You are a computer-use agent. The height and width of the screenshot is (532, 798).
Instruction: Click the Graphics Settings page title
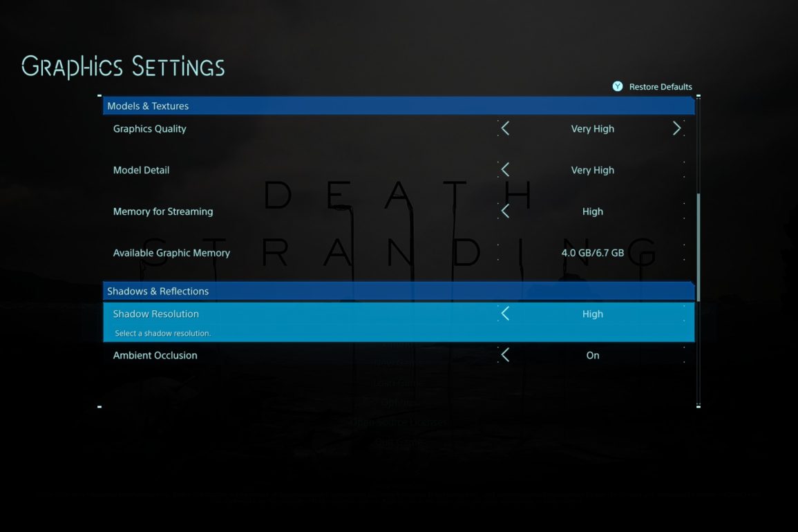click(123, 67)
